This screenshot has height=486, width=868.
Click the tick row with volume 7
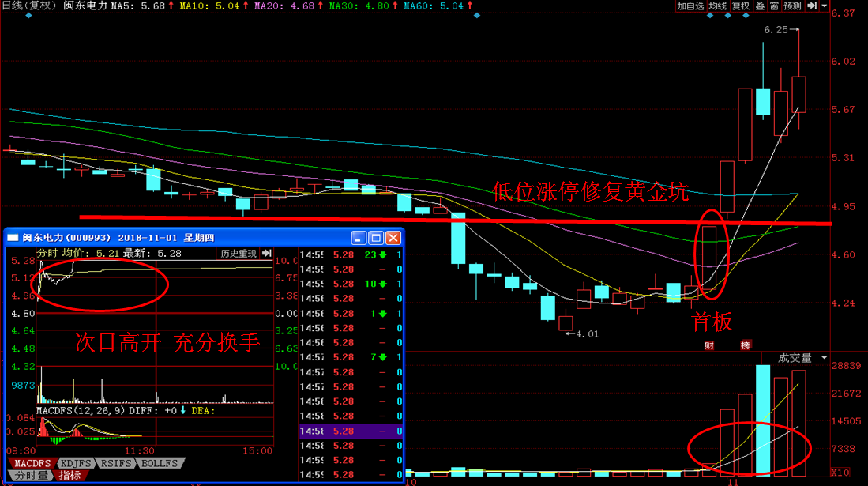point(351,357)
